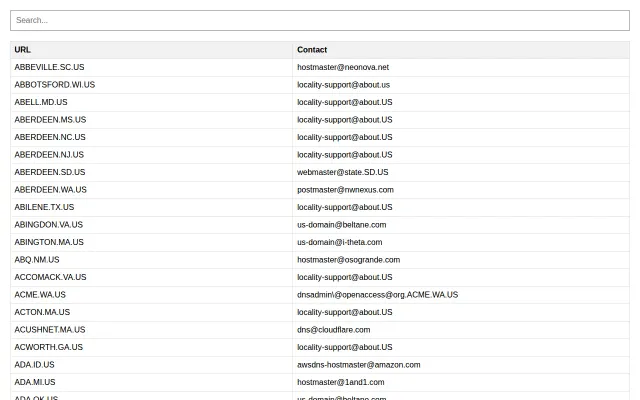
Task: Click the Search input field
Action: tap(320, 20)
